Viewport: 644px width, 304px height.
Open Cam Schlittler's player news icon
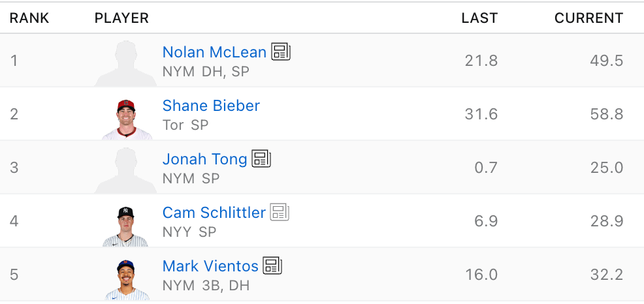pyautogui.click(x=280, y=212)
